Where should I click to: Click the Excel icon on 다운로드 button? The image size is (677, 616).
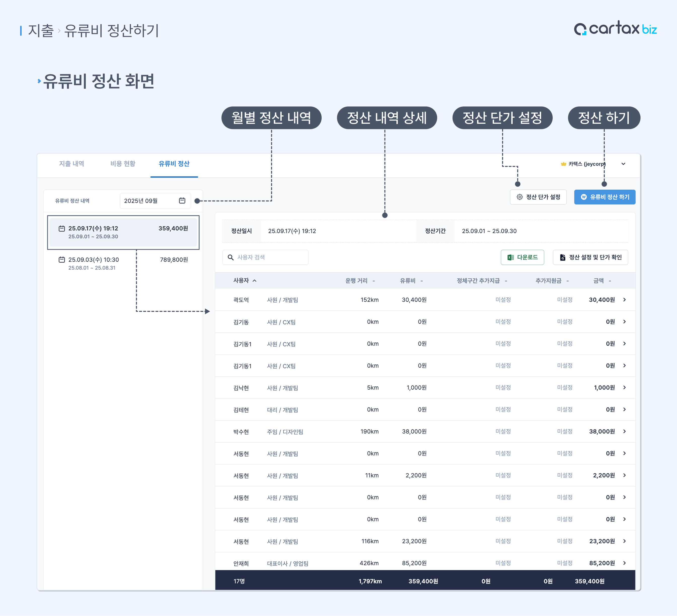(510, 258)
